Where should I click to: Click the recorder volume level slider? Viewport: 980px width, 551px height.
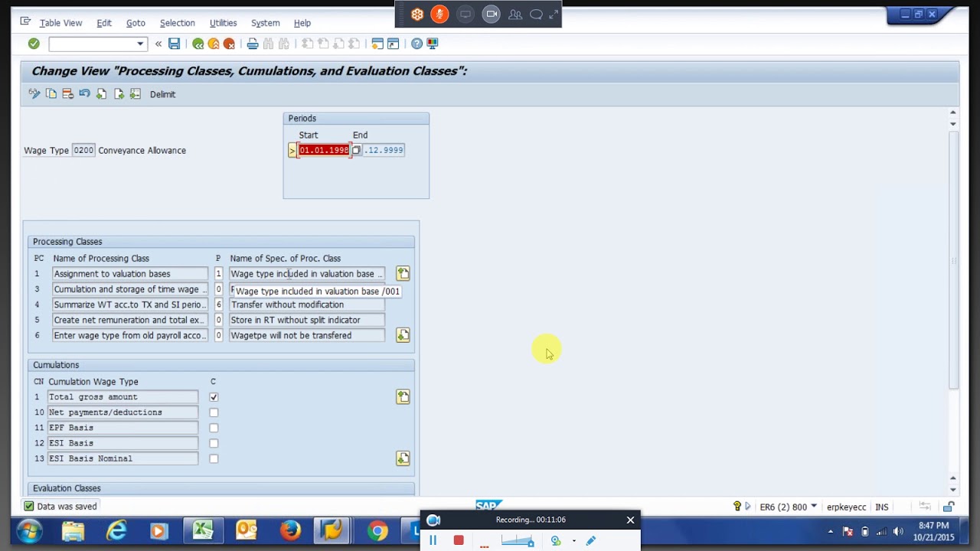[518, 541]
